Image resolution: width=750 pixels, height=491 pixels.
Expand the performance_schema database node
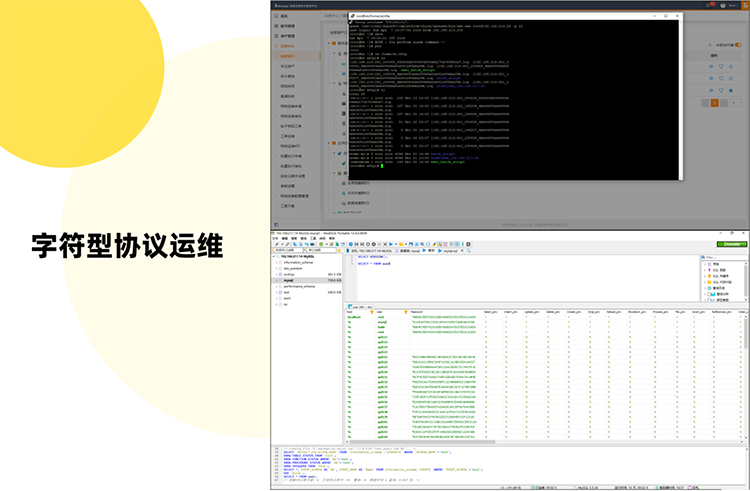tap(276, 287)
